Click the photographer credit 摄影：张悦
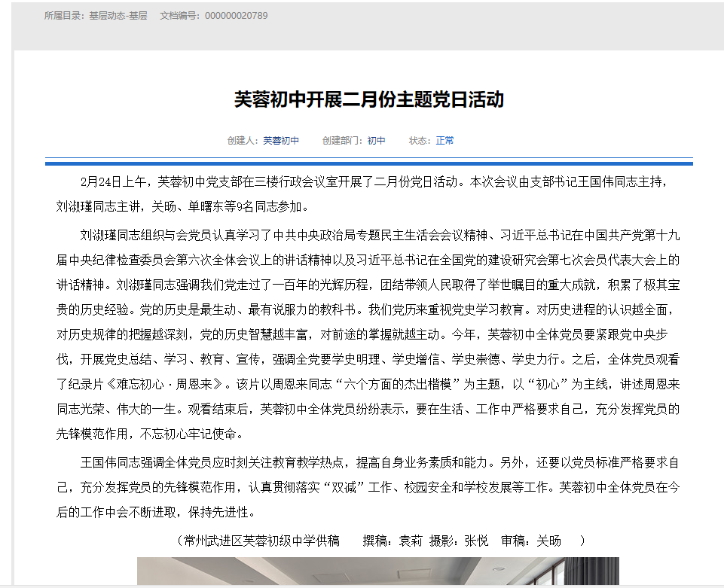The image size is (724, 588). tap(459, 541)
